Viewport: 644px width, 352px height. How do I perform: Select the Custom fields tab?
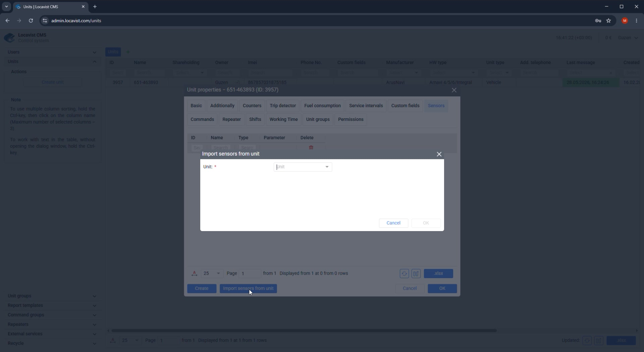[x=405, y=106]
